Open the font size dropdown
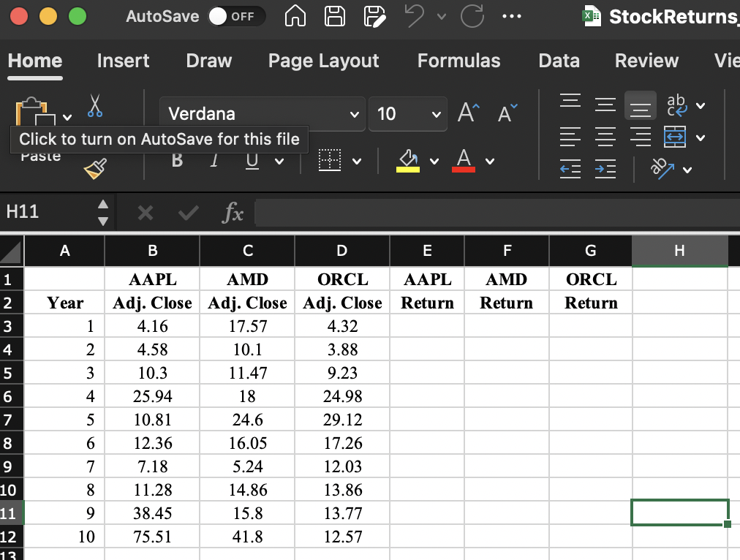The width and height of the screenshot is (740, 560). [437, 114]
